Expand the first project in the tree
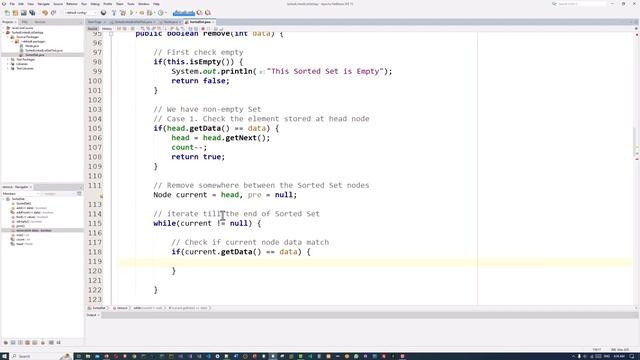Screen dimensions: 640x360 (4, 28)
